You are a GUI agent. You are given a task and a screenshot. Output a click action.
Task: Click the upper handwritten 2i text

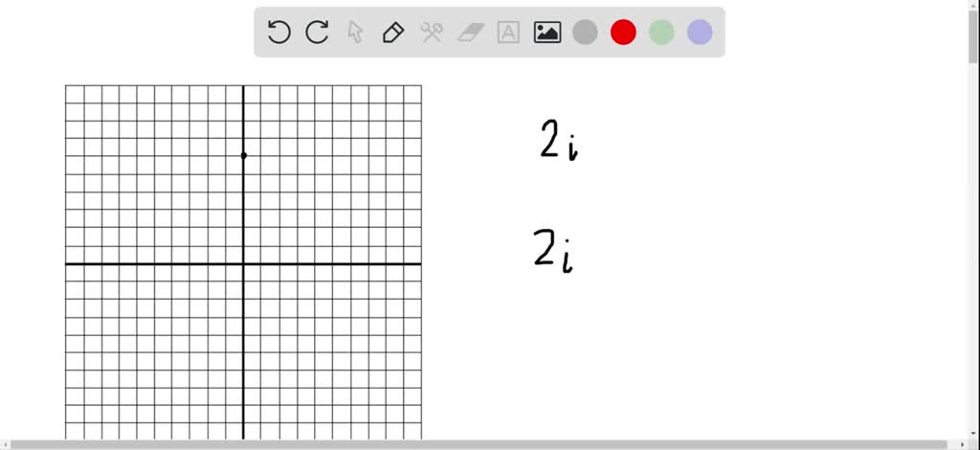[559, 142]
